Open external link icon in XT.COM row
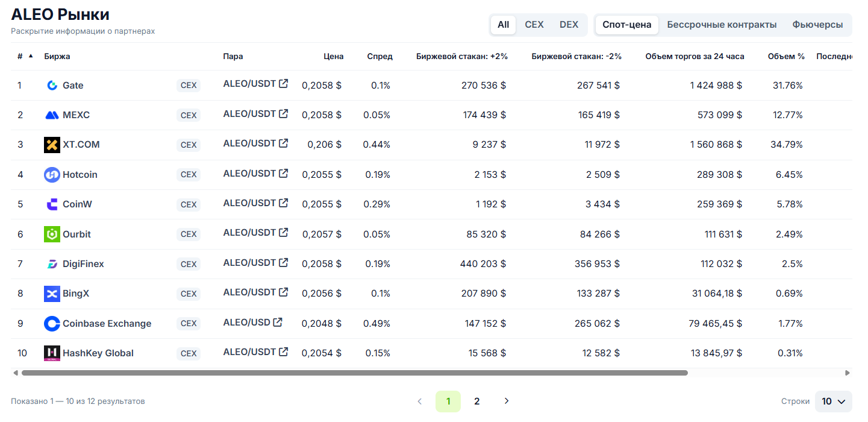868x422 pixels. pos(283,143)
